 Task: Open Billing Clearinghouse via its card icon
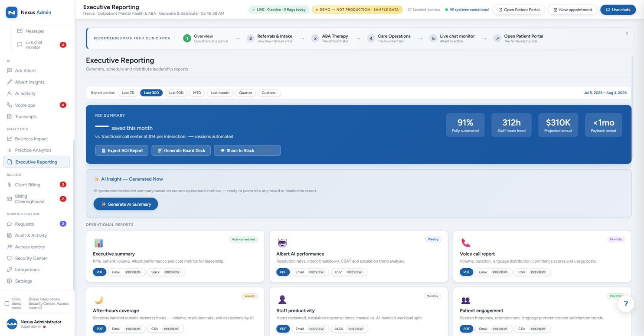point(10,199)
